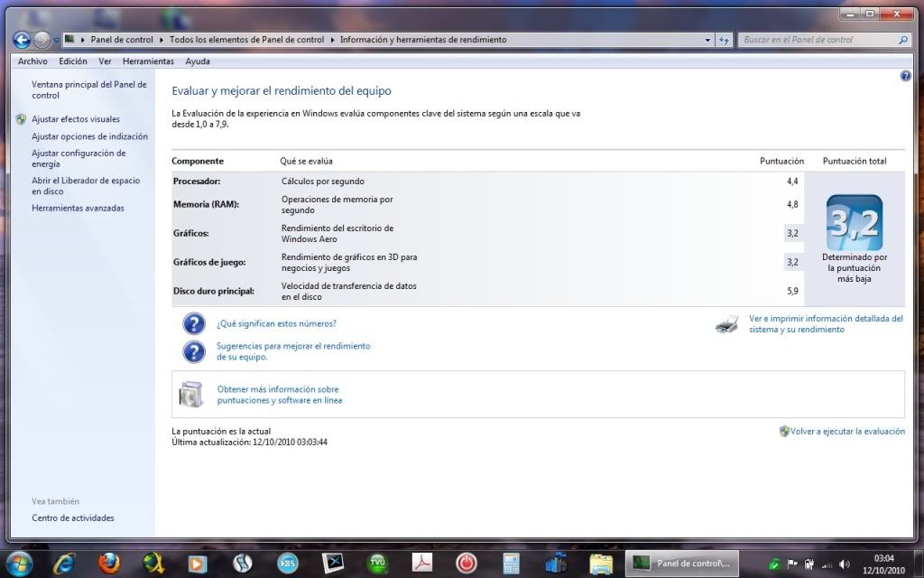Open Centro de actividades link
Screen dimensions: 924x578
tap(73, 517)
